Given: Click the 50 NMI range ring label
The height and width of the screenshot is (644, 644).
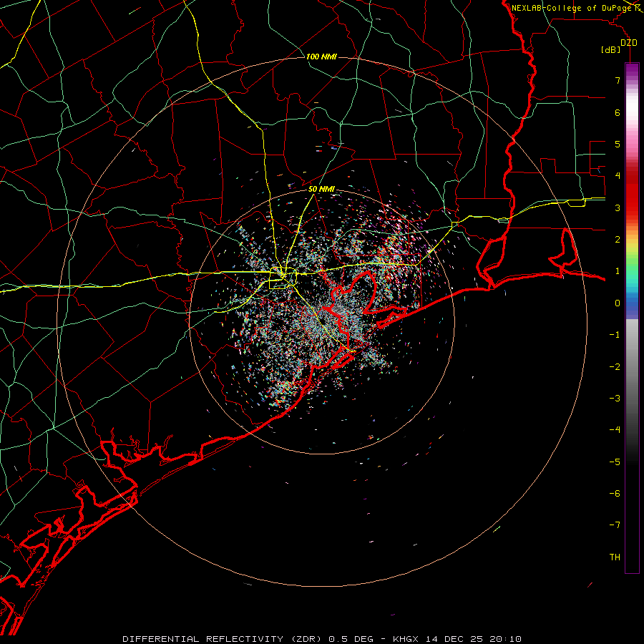Looking at the screenshot, I should click(x=321, y=190).
